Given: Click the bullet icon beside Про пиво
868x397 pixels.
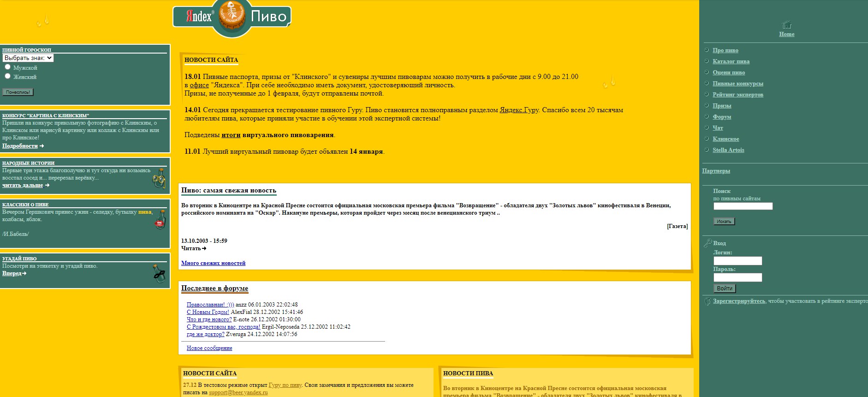Looking at the screenshot, I should pos(707,50).
